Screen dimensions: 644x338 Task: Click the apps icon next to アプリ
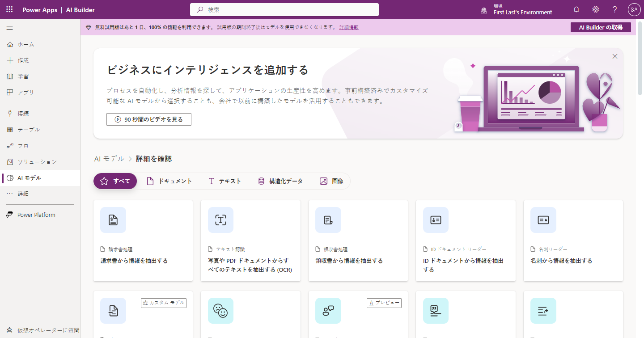pos(10,92)
